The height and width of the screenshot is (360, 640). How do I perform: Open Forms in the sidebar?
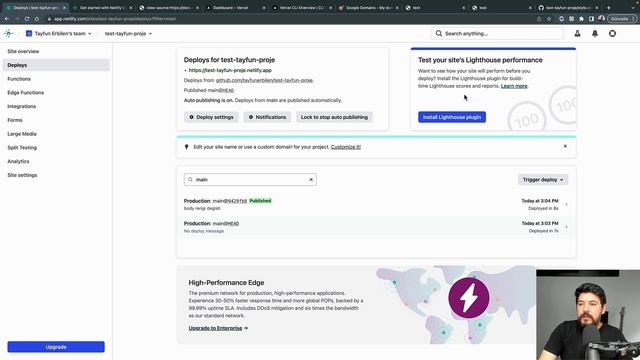point(15,120)
